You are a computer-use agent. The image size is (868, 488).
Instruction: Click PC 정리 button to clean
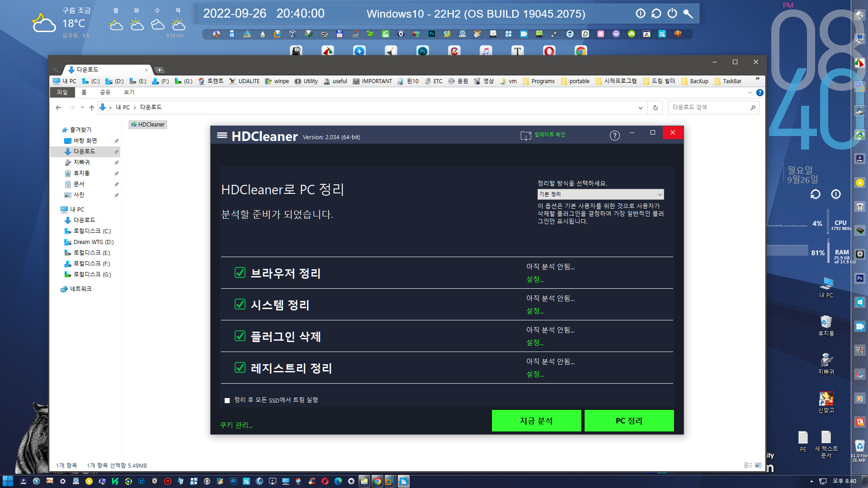click(x=628, y=421)
